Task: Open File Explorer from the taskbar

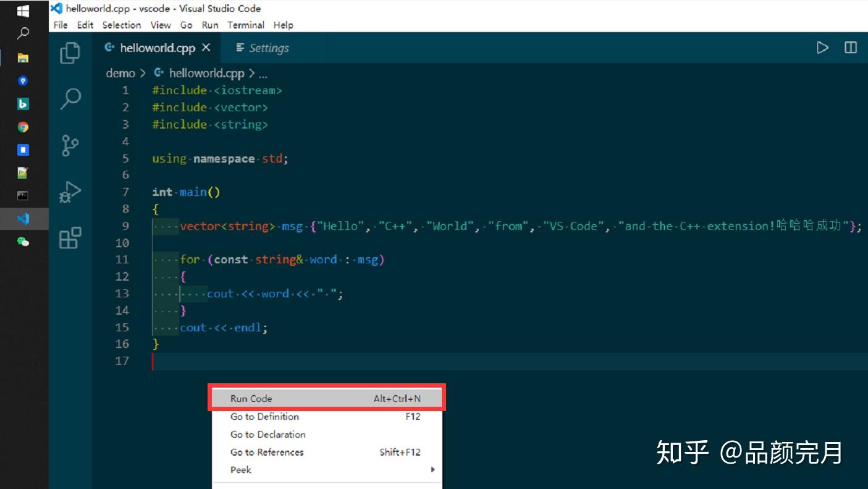Action: tap(23, 57)
